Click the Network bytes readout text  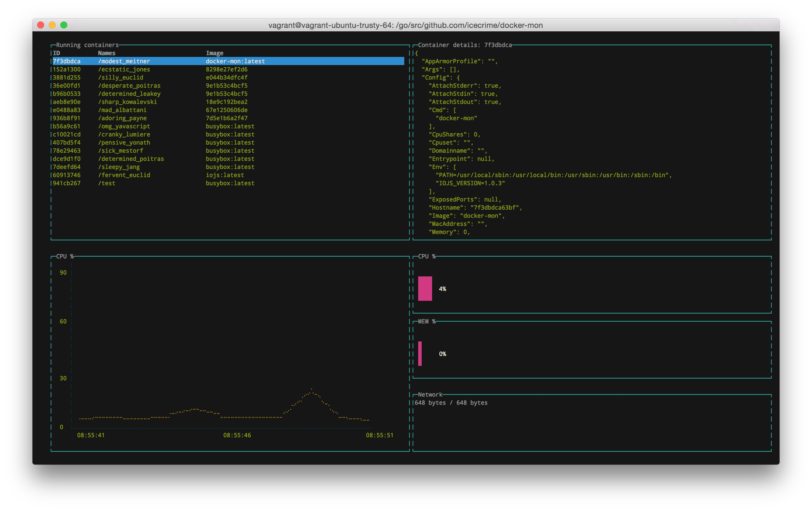451,403
